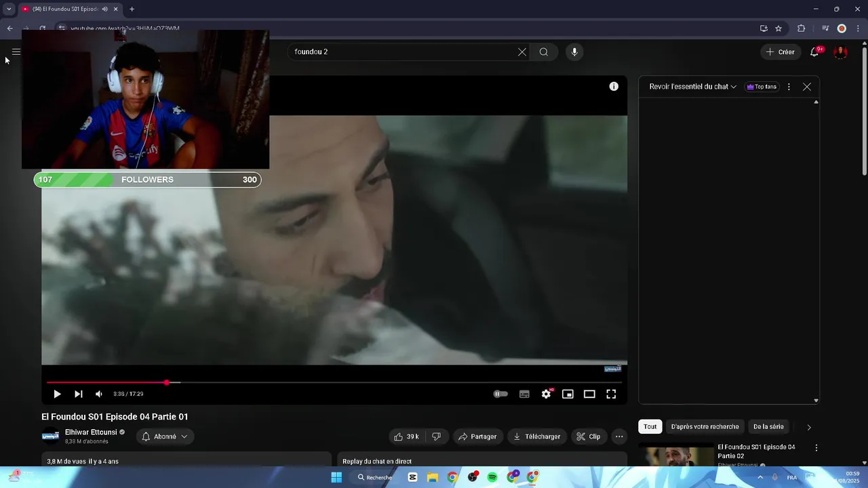
Task: Open a new browser tab
Action: coord(132,9)
